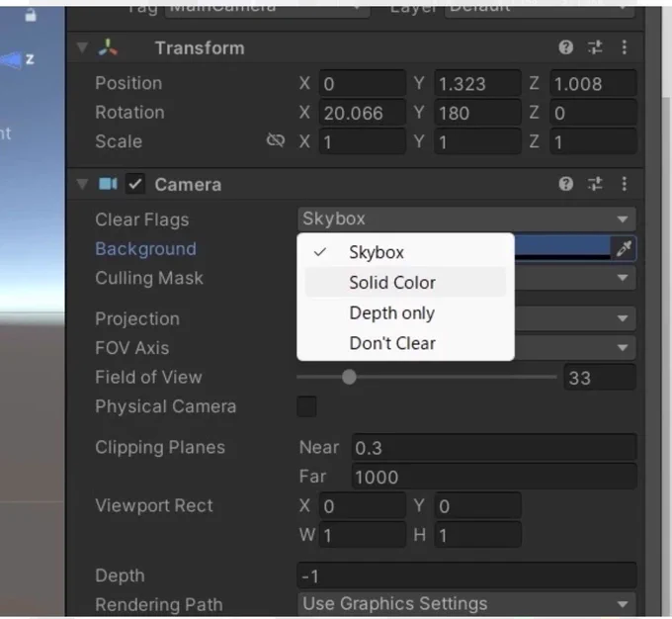Image resolution: width=672 pixels, height=619 pixels.
Task: Click the Viewport Rect X field
Action: coord(363,505)
